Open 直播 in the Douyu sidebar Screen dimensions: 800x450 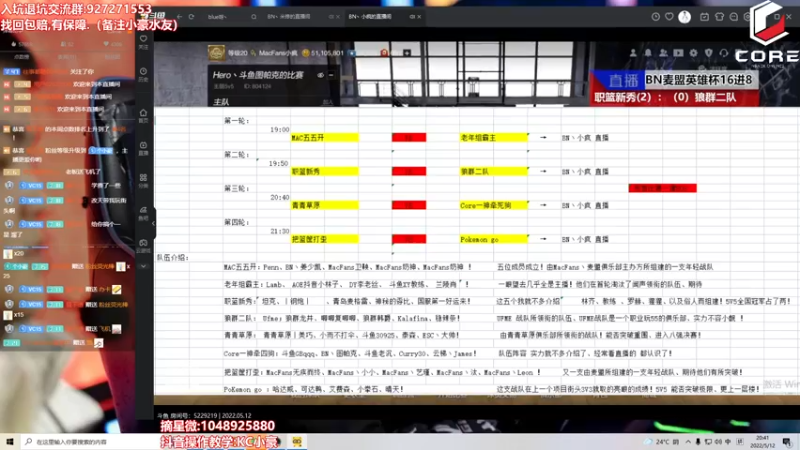(x=143, y=148)
